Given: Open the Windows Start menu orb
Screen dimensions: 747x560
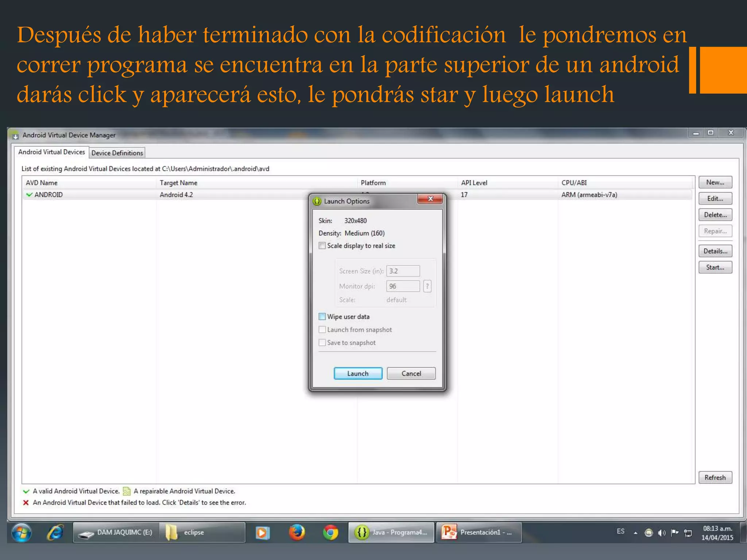Looking at the screenshot, I should click(22, 533).
